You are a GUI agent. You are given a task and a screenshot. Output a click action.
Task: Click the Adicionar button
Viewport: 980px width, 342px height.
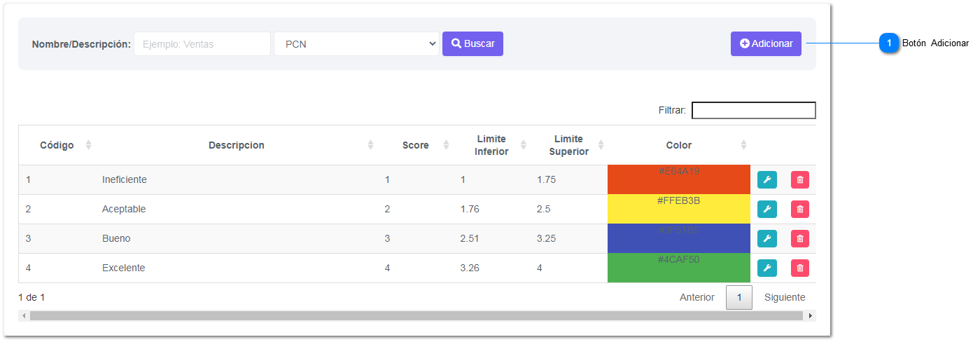click(766, 43)
